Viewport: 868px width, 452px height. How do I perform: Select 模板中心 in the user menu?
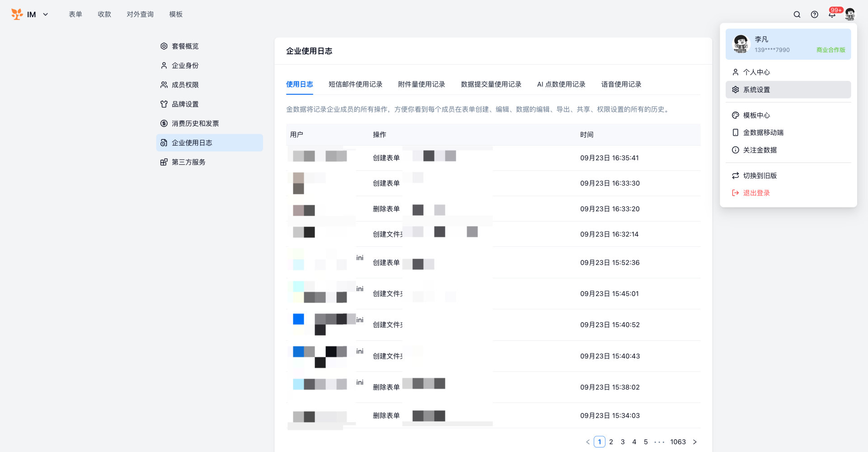pyautogui.click(x=756, y=115)
